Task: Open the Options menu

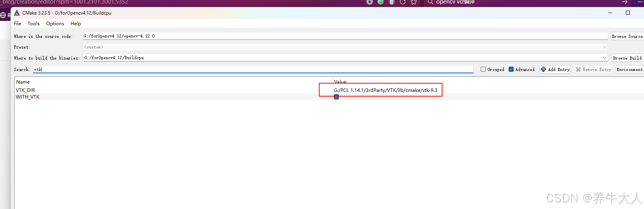Action: click(55, 24)
